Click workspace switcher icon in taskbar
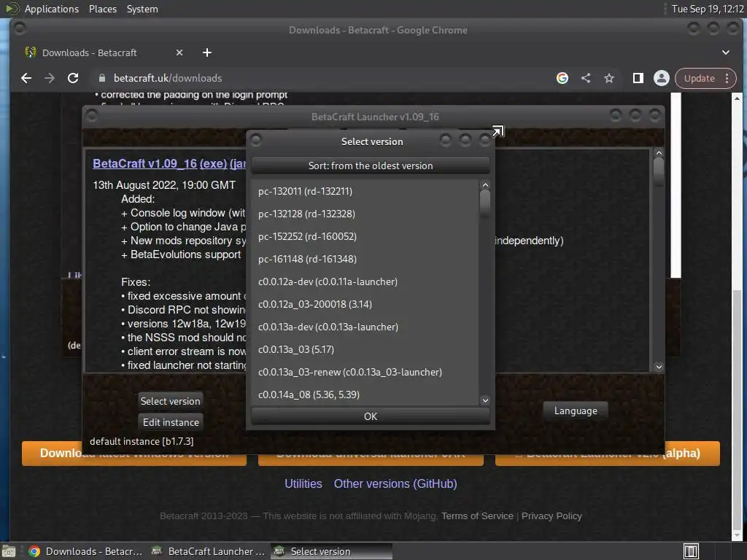 [691, 551]
